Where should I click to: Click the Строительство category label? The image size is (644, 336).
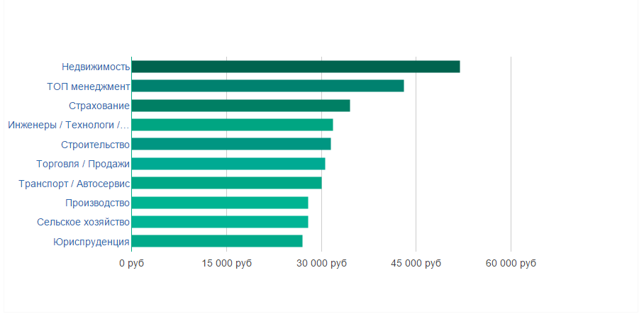[x=96, y=145]
